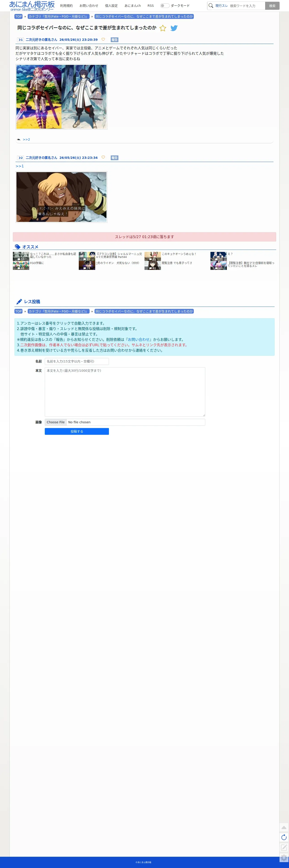Viewport: 289px width, 868px height.
Task: Click the pencil icon beside レス投稿
Action: click(x=19, y=302)
